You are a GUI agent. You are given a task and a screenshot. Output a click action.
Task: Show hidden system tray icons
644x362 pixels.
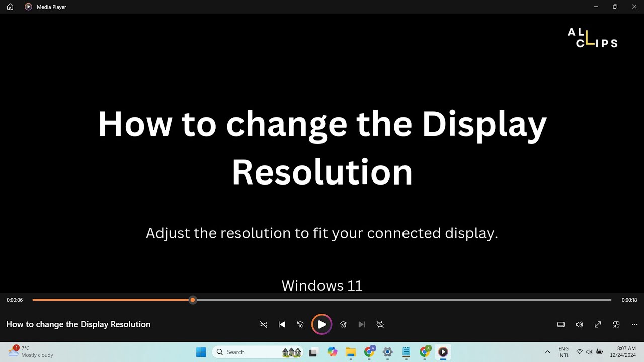[547, 352]
